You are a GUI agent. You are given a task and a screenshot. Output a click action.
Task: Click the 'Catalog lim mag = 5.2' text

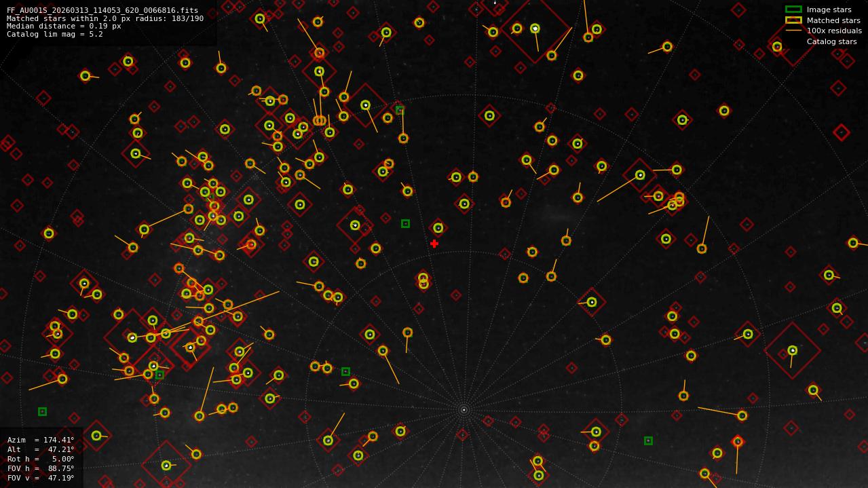[55, 34]
